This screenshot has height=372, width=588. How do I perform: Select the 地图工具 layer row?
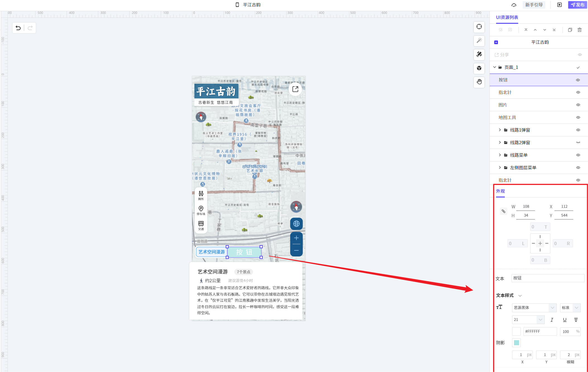pos(539,117)
